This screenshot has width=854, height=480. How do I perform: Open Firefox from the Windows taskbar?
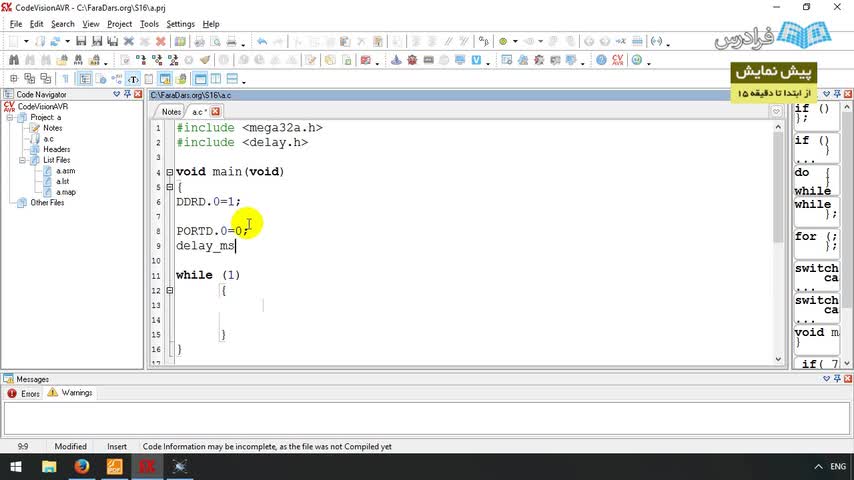click(x=82, y=466)
